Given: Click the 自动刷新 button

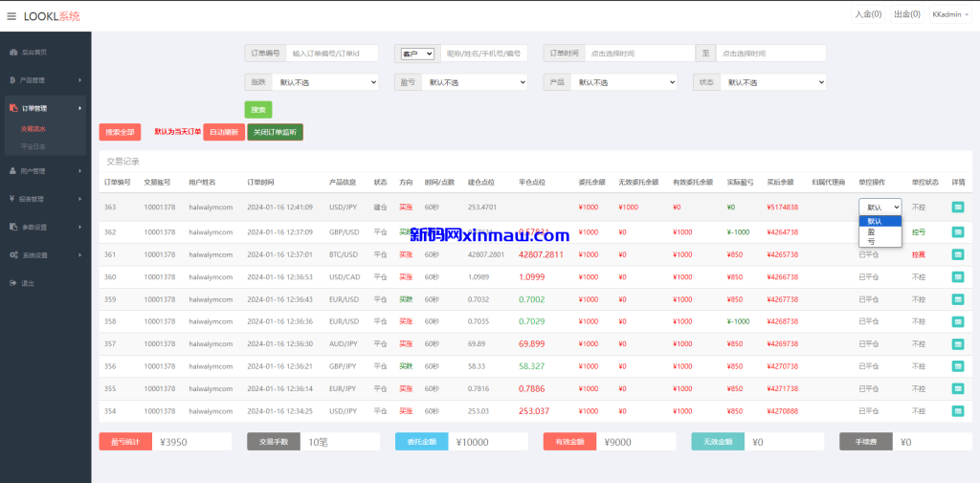Looking at the screenshot, I should [x=224, y=132].
